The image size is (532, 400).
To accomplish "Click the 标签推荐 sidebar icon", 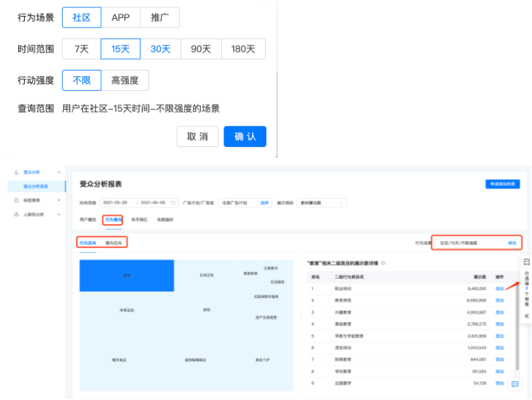I will click(16, 200).
